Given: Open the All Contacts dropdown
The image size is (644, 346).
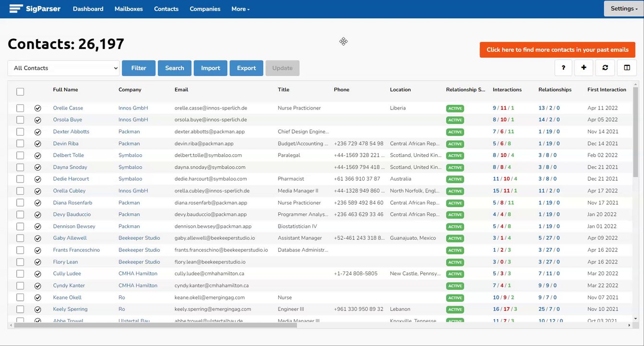Looking at the screenshot, I should 63,68.
